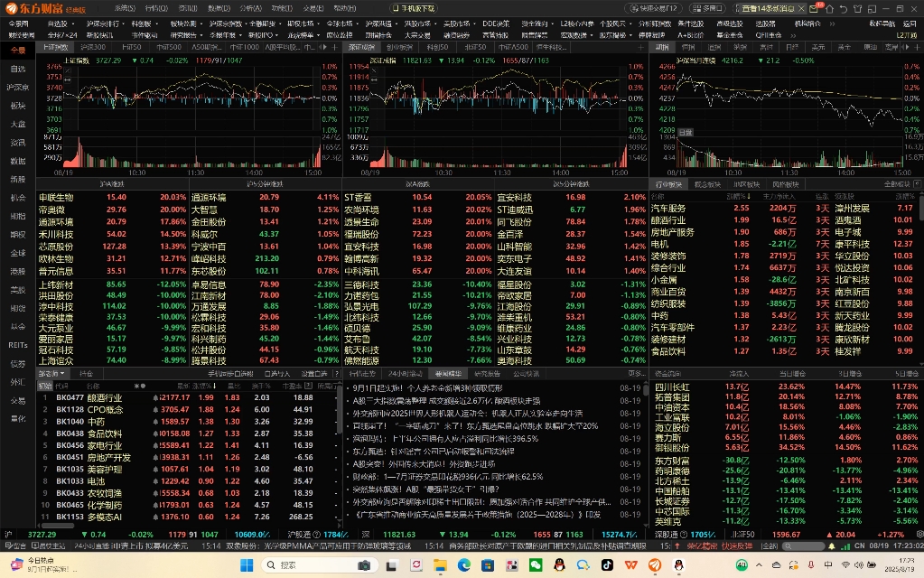
Task: Open QQ penguin icon on taskbar
Action: (559, 565)
